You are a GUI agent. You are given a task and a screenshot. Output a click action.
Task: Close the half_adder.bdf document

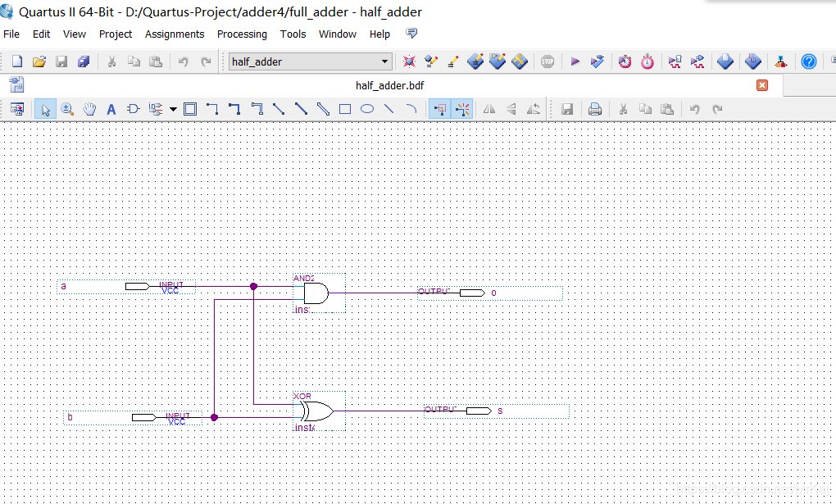[x=762, y=85]
